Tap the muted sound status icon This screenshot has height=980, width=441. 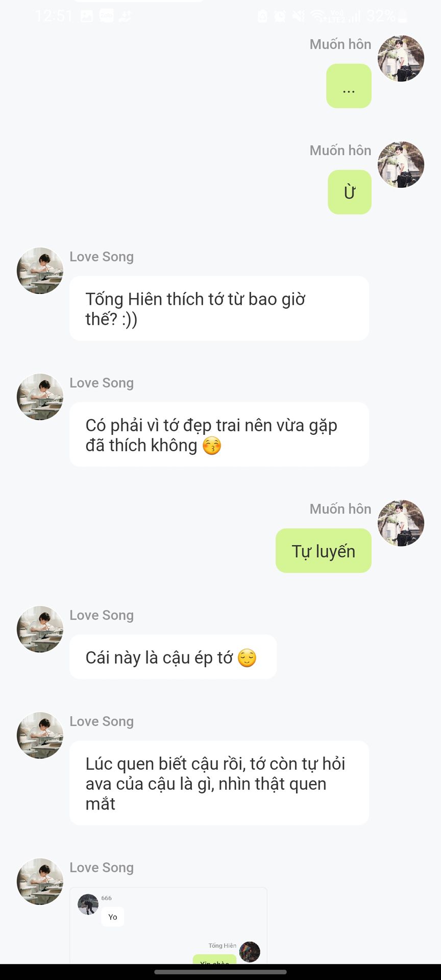click(x=298, y=16)
